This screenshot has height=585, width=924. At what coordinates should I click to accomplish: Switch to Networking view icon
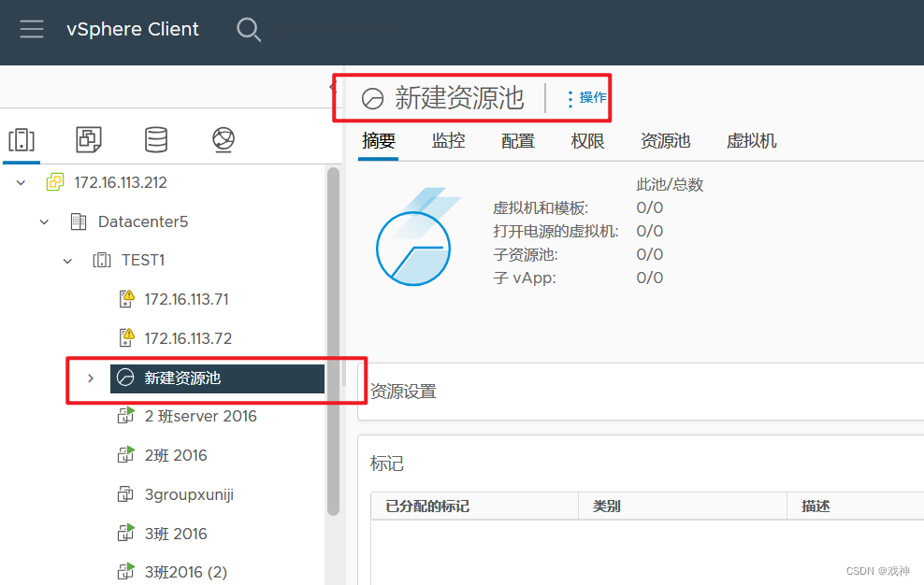224,140
